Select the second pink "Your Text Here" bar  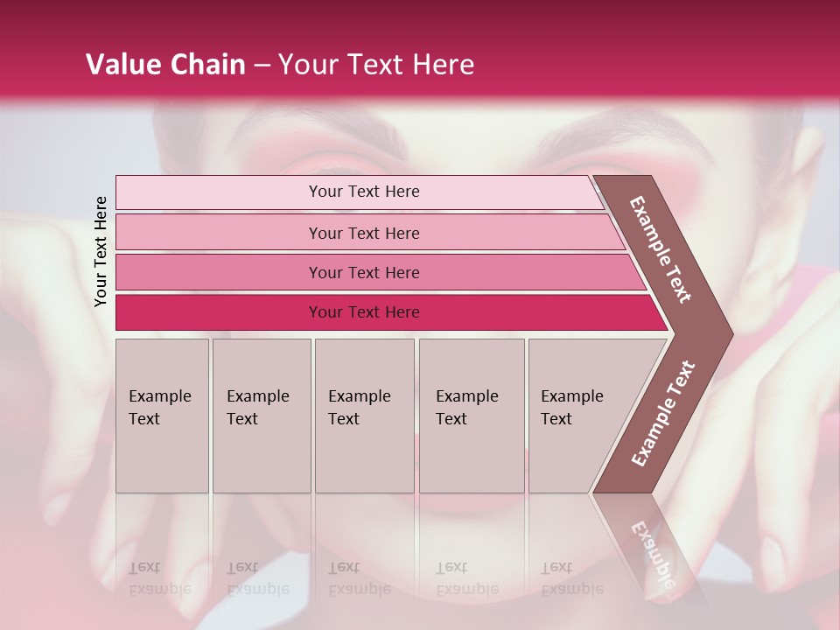pos(363,233)
